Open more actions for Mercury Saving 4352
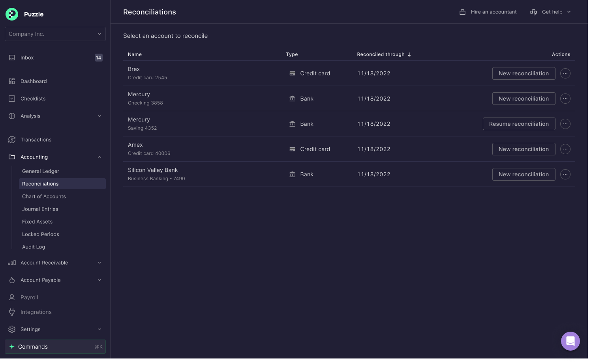Image resolution: width=593 pixels, height=364 pixels. 565,124
